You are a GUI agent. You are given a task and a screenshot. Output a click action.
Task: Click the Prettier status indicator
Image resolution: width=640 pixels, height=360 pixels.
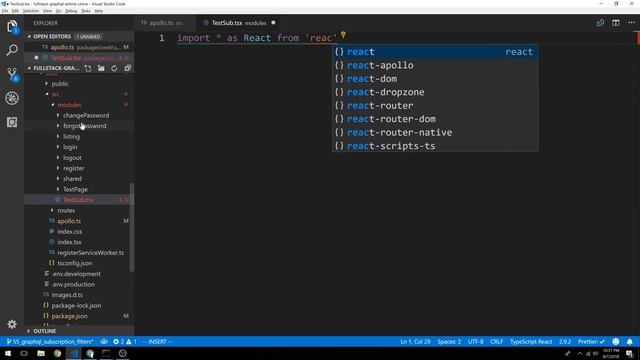click(x=591, y=342)
